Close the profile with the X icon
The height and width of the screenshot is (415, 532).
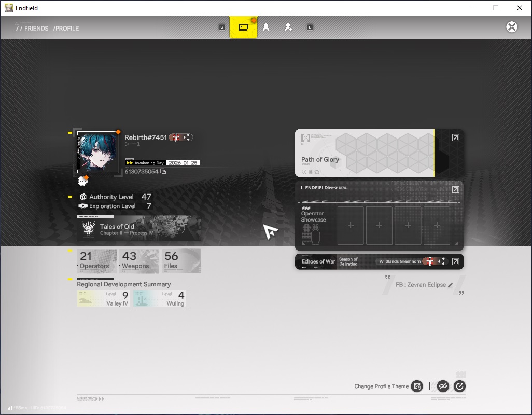tap(512, 27)
